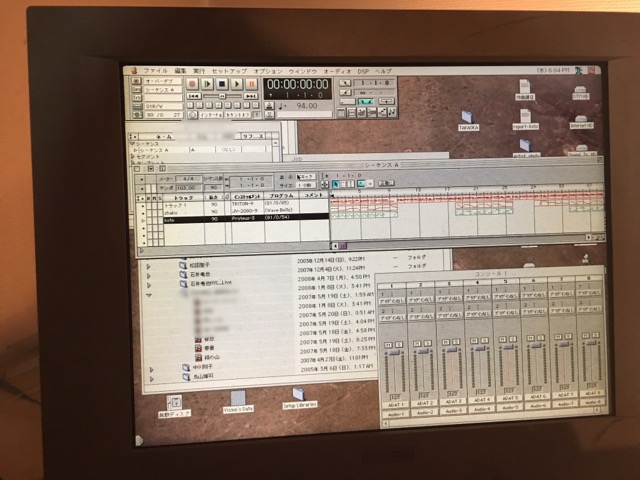Click the Record button in the transport
The image size is (640, 480).
(192, 84)
